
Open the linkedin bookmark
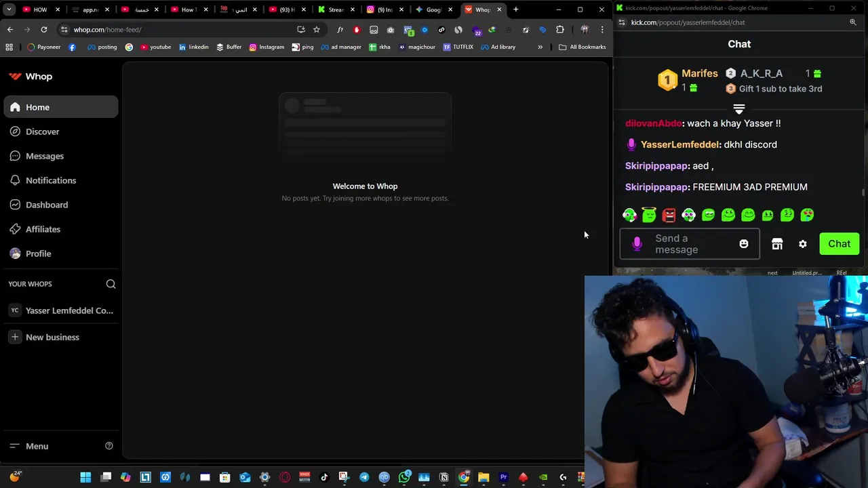click(x=193, y=47)
